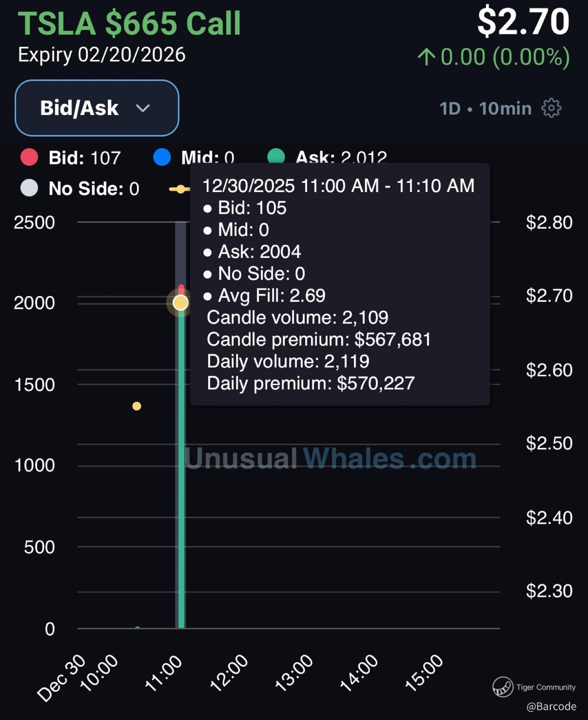Screen dimensions: 588x720
Task: Click the @Barcode username link
Action: tap(551, 706)
